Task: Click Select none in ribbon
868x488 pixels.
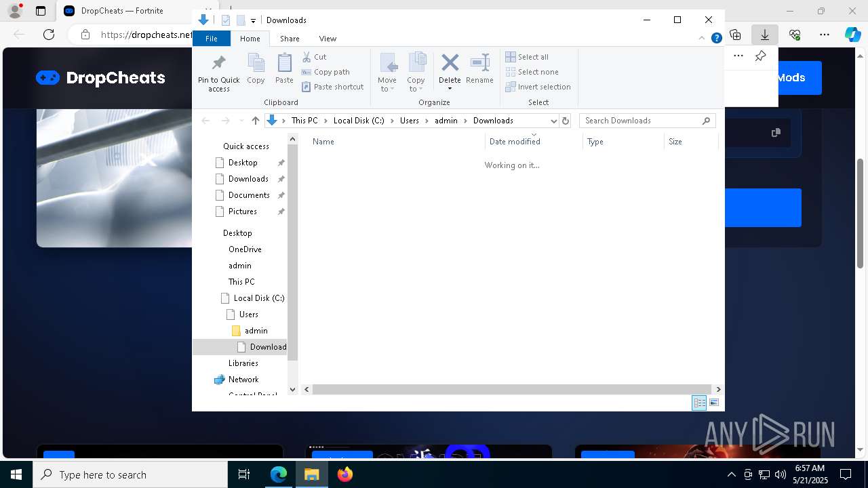Action: pos(532,72)
